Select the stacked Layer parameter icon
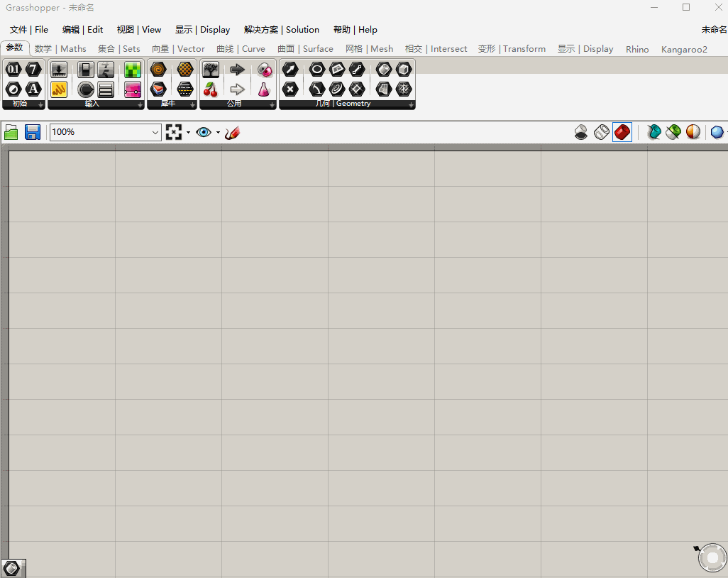This screenshot has width=728, height=578. pos(158,89)
